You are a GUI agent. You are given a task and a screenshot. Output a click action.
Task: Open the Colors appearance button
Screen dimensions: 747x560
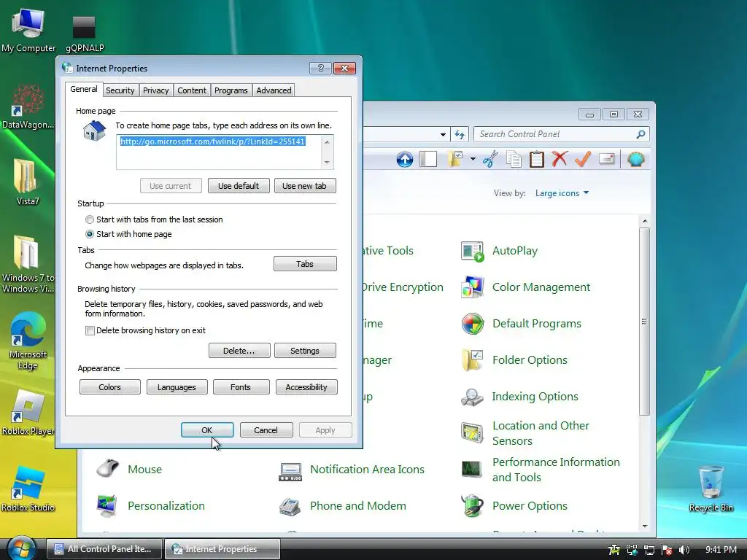(x=110, y=387)
